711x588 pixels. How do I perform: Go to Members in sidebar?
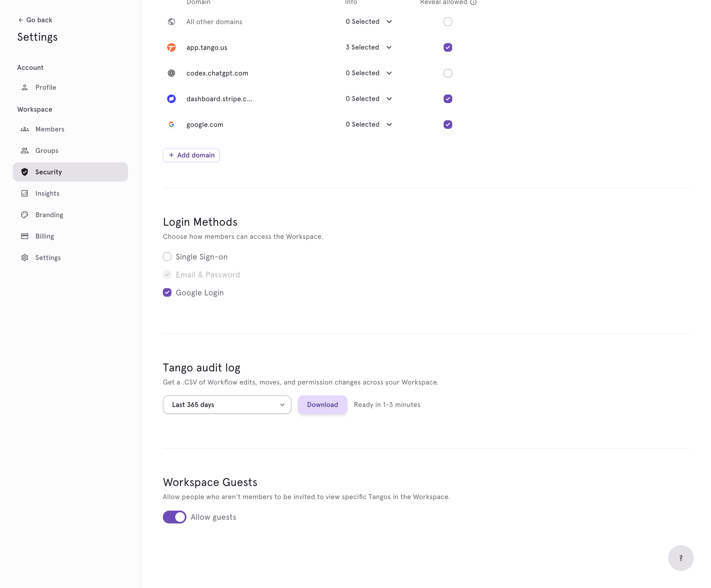coord(70,129)
